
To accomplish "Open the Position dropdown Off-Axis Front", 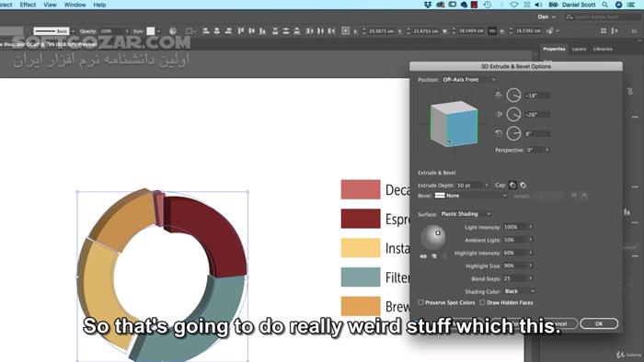I will 469,80.
